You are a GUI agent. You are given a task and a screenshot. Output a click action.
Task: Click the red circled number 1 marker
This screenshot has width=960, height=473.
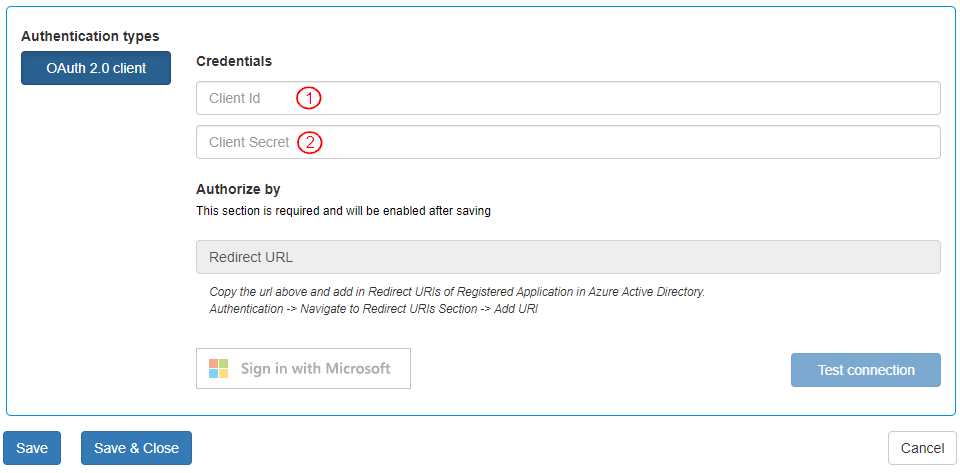[309, 98]
